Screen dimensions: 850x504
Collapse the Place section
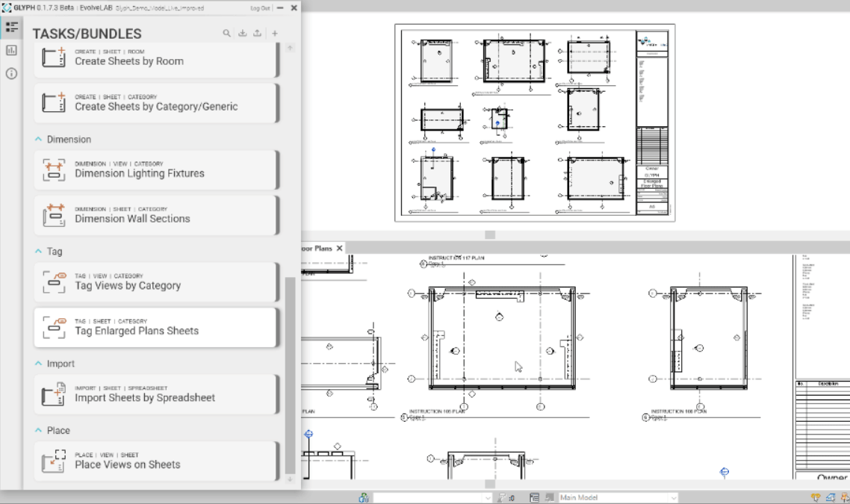(x=39, y=430)
